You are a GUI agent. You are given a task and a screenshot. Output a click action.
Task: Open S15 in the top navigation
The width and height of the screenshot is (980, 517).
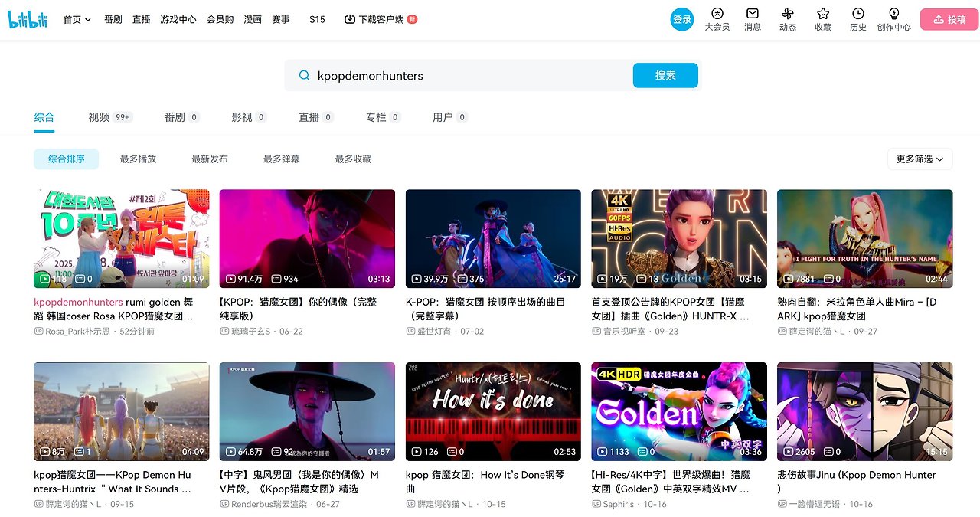[317, 19]
